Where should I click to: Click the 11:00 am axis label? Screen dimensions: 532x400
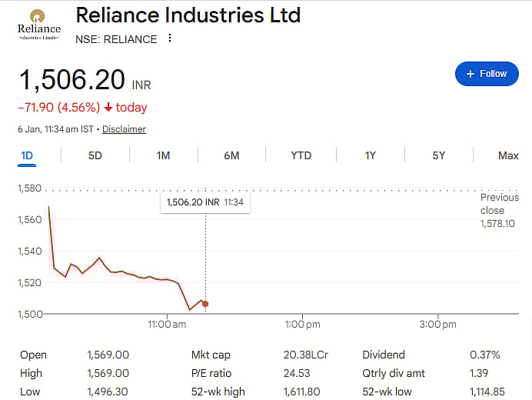(167, 325)
